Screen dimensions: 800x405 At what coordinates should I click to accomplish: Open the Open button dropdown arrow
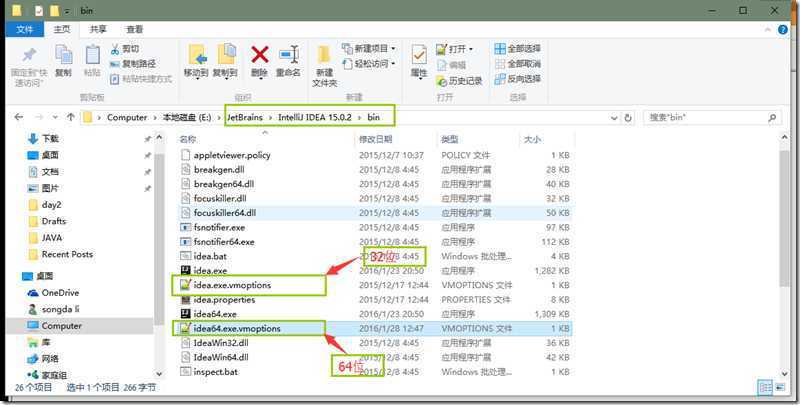pyautogui.click(x=471, y=49)
